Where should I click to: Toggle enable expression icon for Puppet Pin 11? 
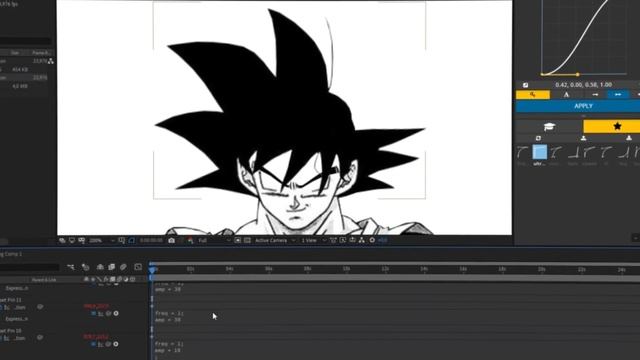[x=93, y=313]
